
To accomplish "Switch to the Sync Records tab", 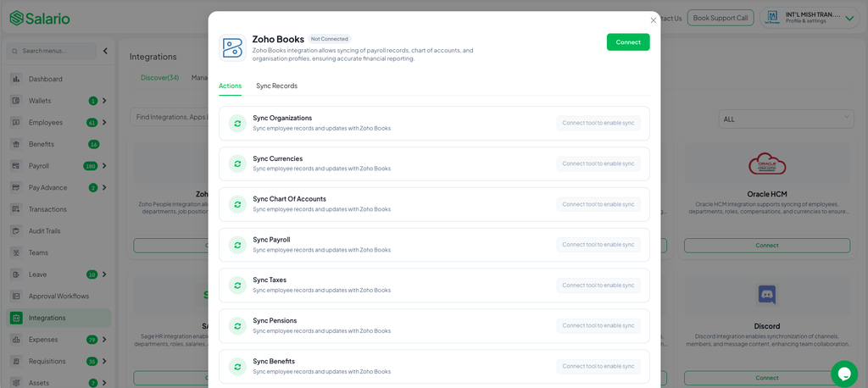I will [x=277, y=86].
